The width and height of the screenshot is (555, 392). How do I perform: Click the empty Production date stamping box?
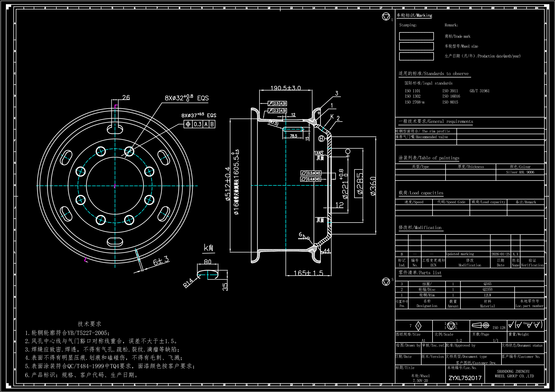[416, 56]
